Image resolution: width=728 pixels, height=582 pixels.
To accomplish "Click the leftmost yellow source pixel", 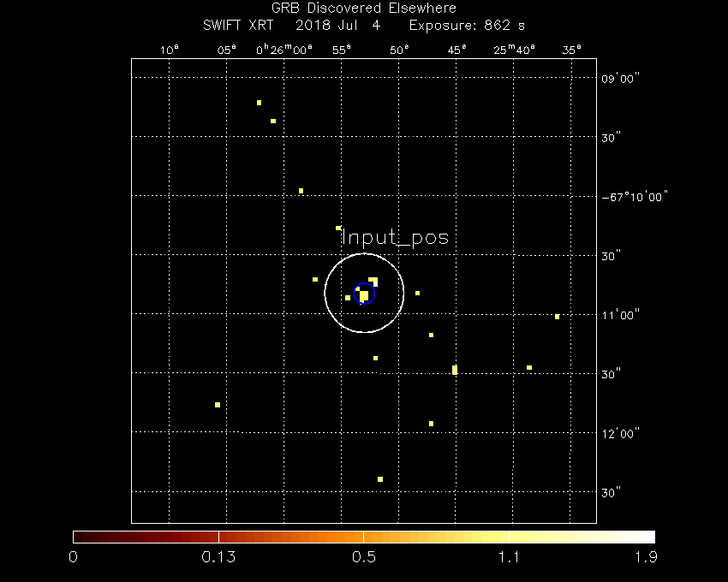I will (x=218, y=405).
